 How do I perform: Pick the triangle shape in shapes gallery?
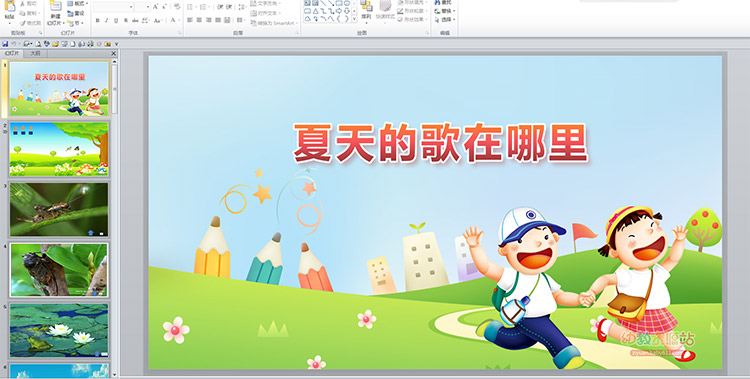[x=316, y=11]
